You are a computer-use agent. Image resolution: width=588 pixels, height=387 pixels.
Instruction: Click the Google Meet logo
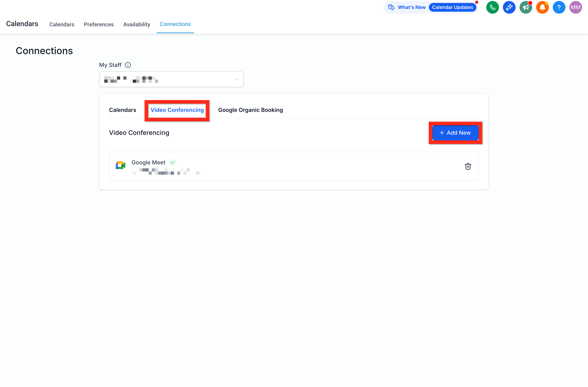(x=120, y=165)
